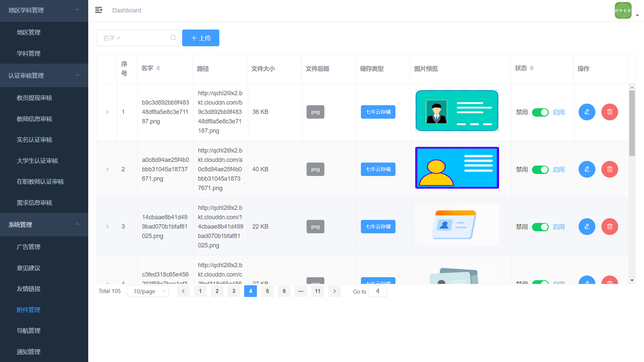This screenshot has height=362, width=644.
Task: Click the red delete icon for row 2
Action: [609, 169]
